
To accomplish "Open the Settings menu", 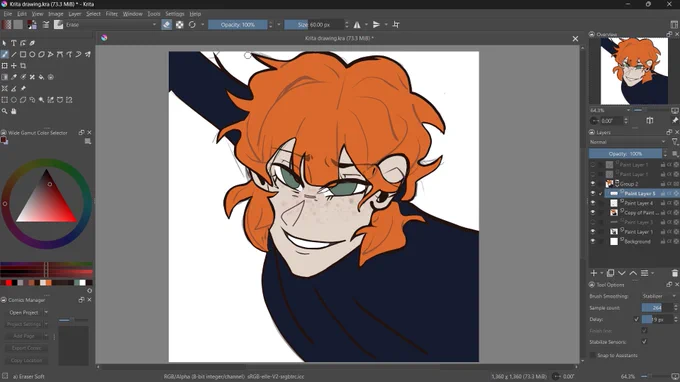I will [x=175, y=14].
